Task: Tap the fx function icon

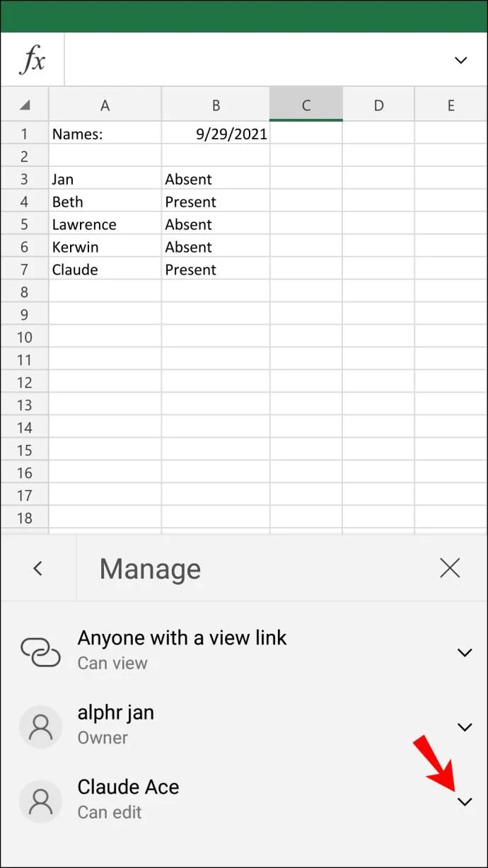Action: [33, 60]
